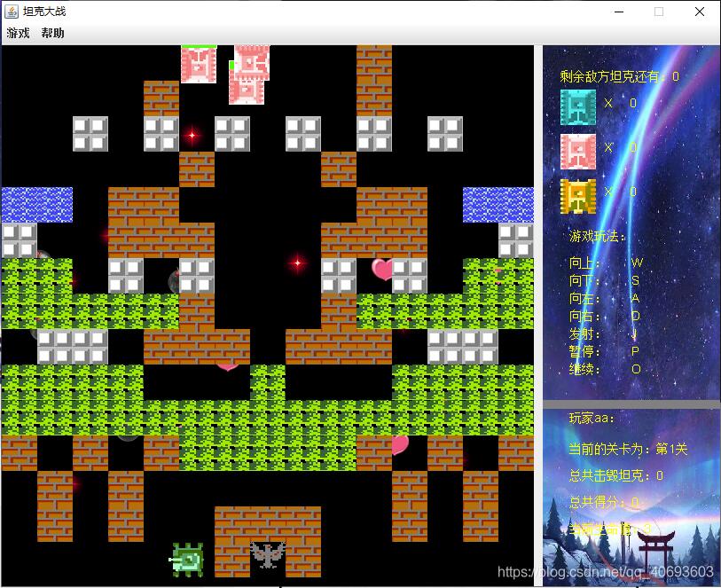Screen dimensions: 721x588
Task: Click the 向右 D control hint
Action: coord(604,317)
